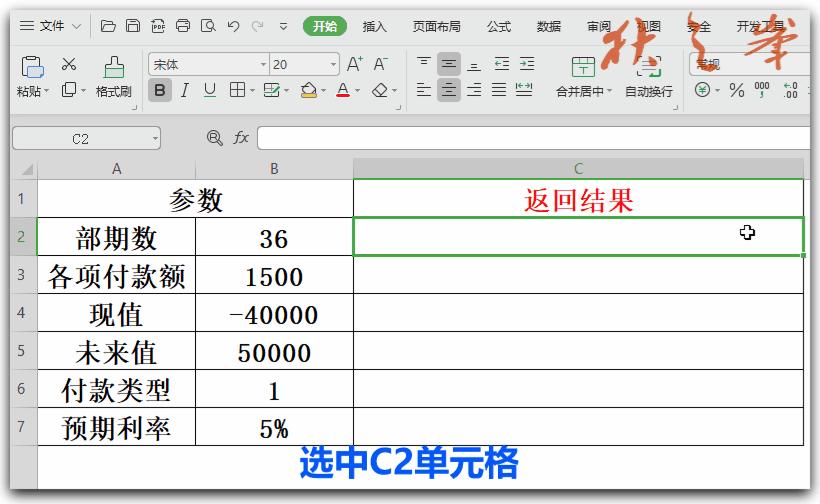The image size is (820, 504).
Task: Click the eraser clear icon
Action: pos(380,90)
